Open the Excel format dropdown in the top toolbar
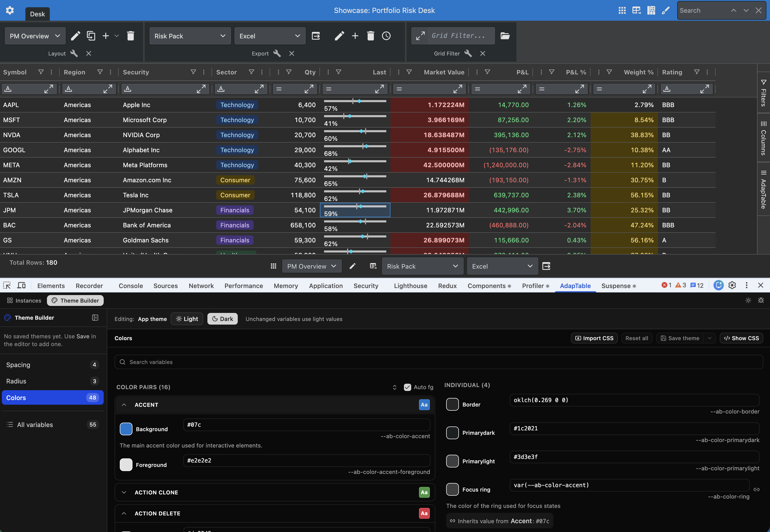This screenshot has width=770, height=532. coord(270,36)
